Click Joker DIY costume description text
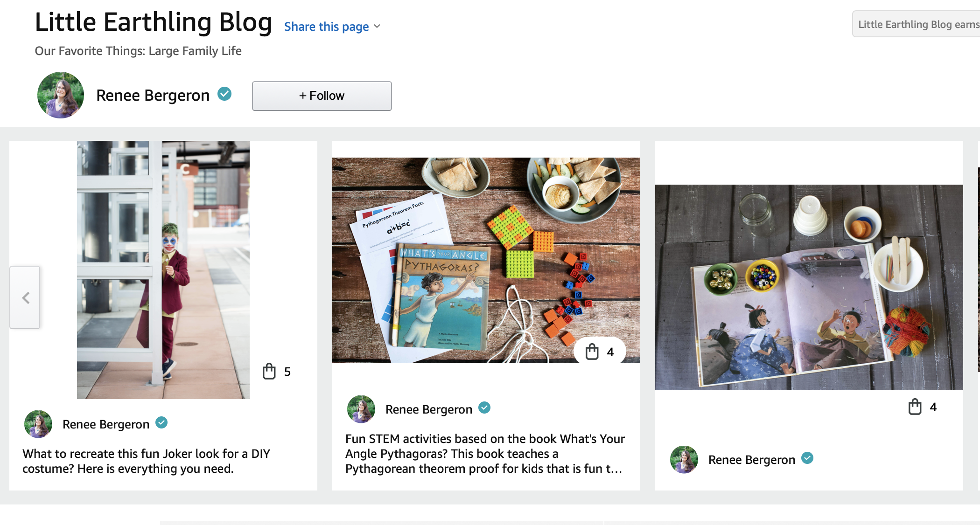Image resolution: width=980 pixels, height=525 pixels. [147, 461]
